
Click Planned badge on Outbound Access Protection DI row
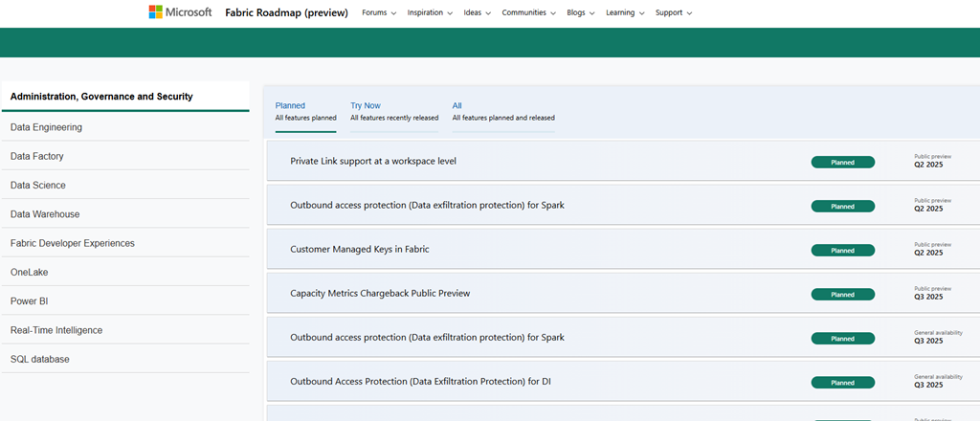tap(842, 383)
